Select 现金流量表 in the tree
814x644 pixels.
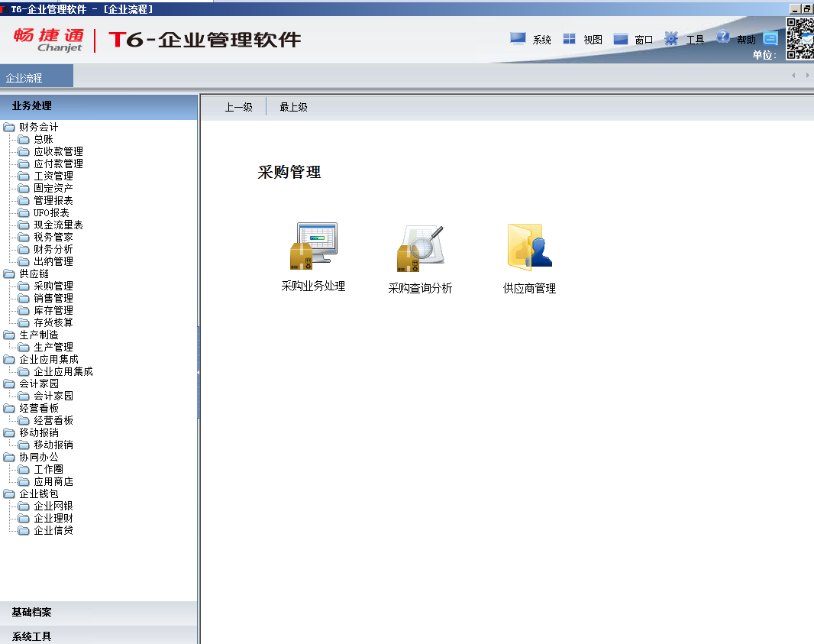[x=58, y=225]
